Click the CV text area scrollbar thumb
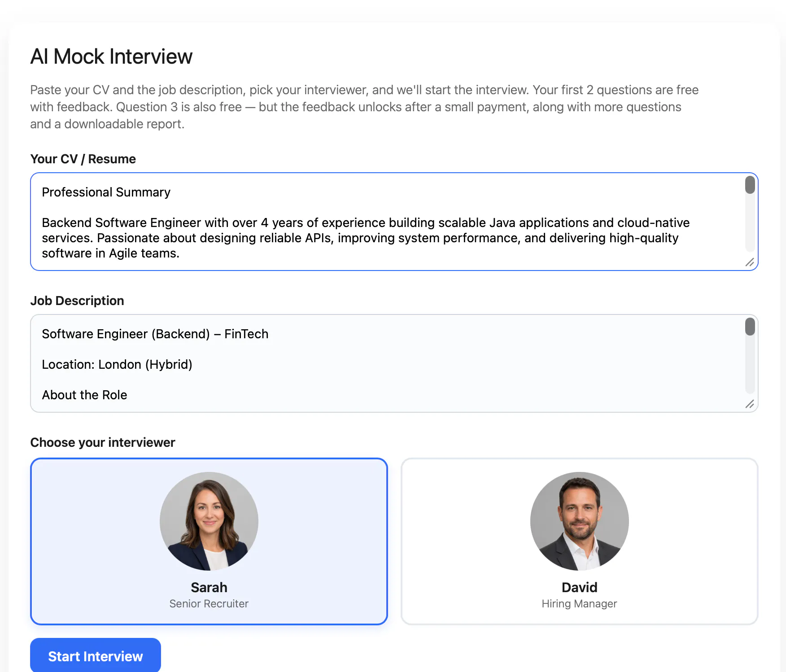786x672 pixels. coord(750,185)
